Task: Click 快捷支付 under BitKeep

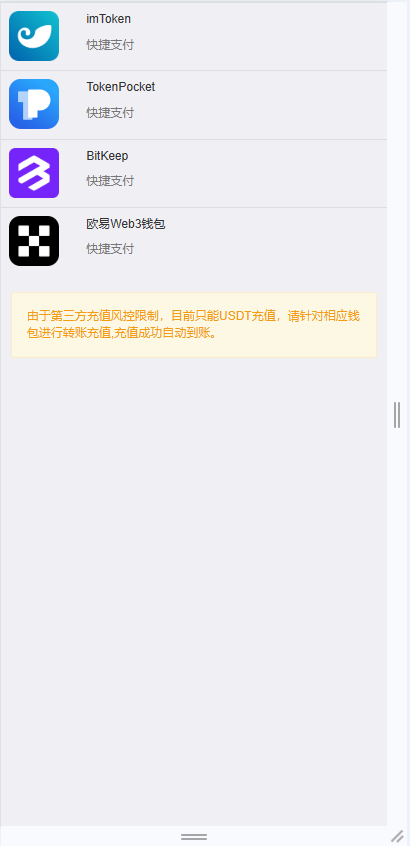Action: click(110, 181)
